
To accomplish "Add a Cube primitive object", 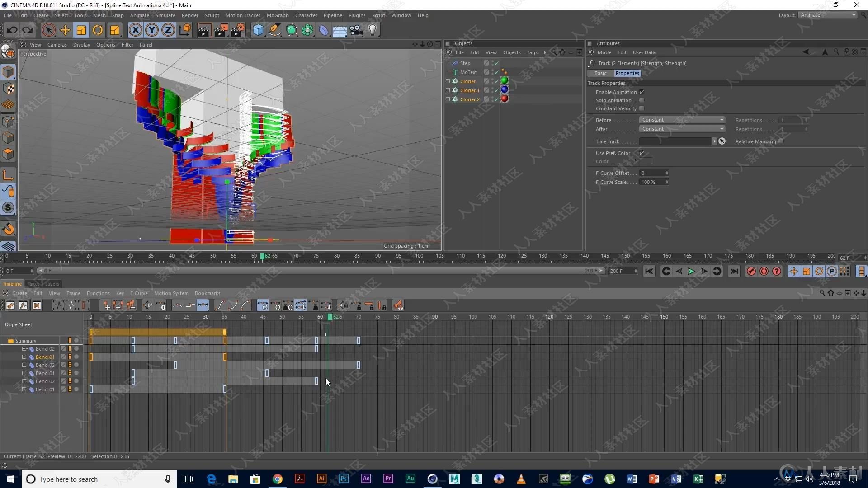I will coord(258,30).
